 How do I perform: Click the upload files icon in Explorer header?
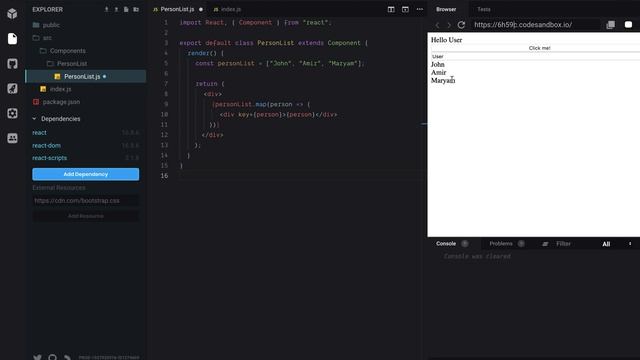coord(107,9)
